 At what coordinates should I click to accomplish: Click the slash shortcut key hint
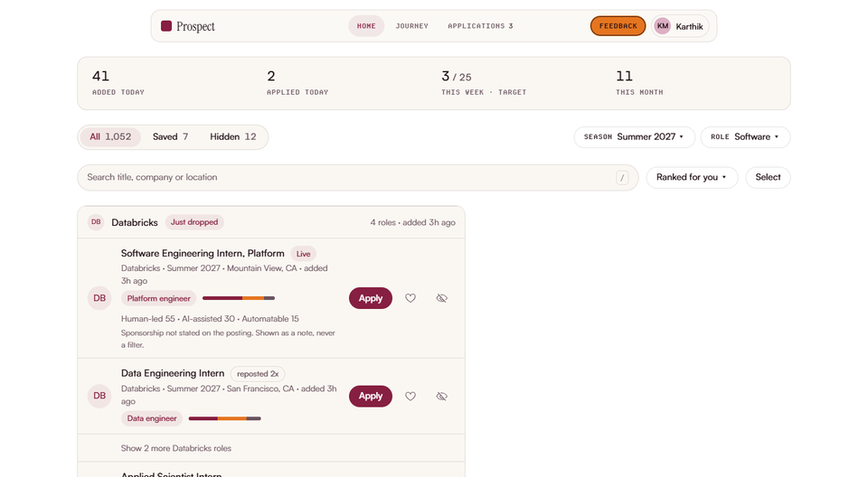click(622, 178)
